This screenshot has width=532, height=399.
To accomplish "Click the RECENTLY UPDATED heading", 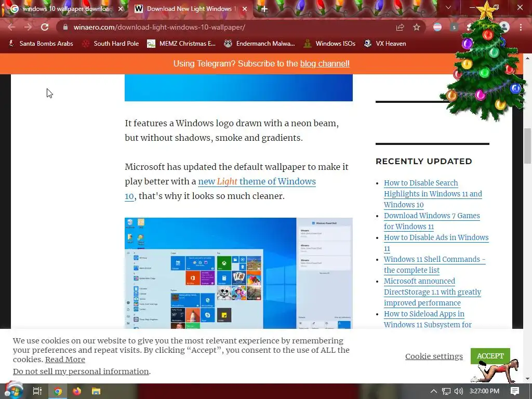I will pos(424,161).
